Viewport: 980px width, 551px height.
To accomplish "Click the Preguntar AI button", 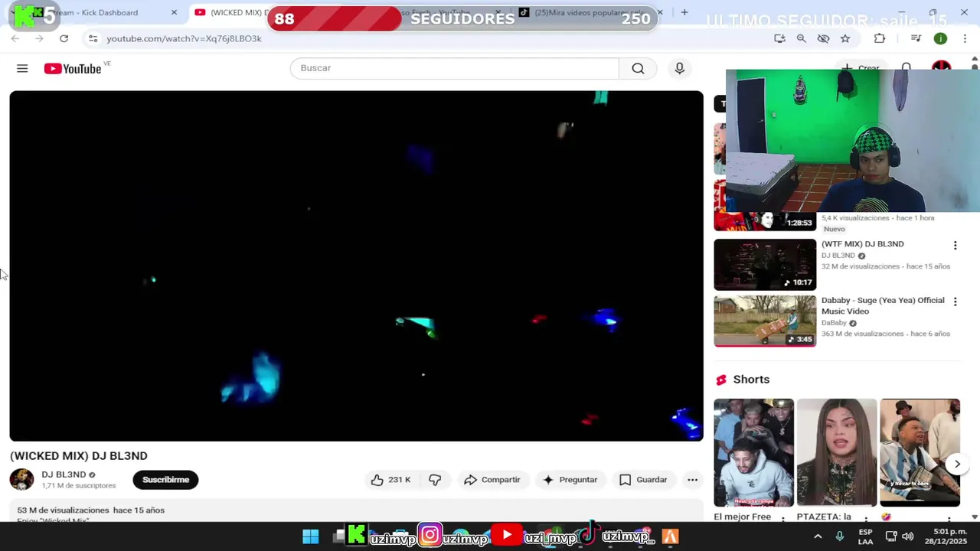I will 570,480.
